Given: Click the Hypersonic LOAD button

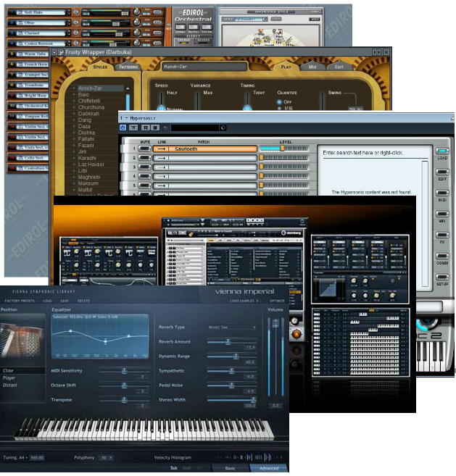Looking at the screenshot, I should (x=442, y=151).
